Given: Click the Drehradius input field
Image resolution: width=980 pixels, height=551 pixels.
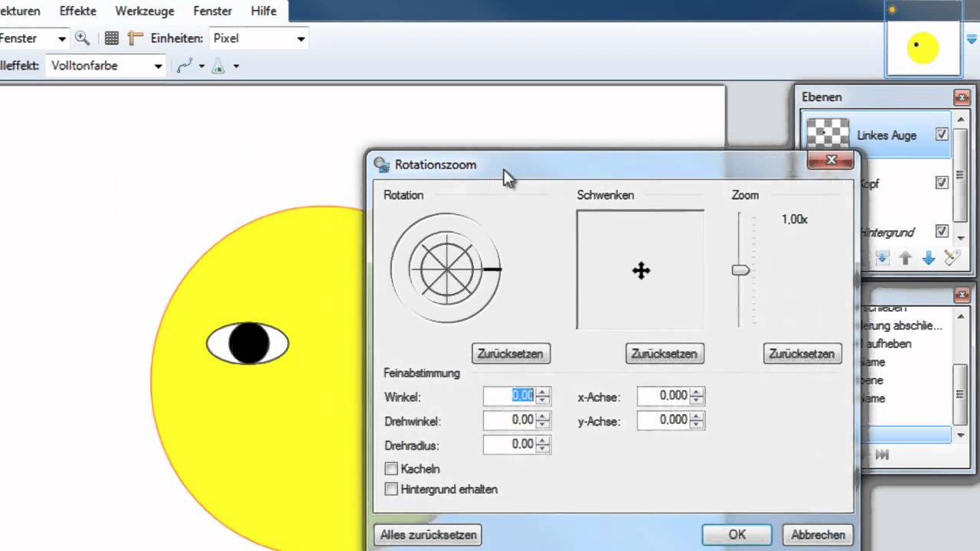Looking at the screenshot, I should (510, 445).
